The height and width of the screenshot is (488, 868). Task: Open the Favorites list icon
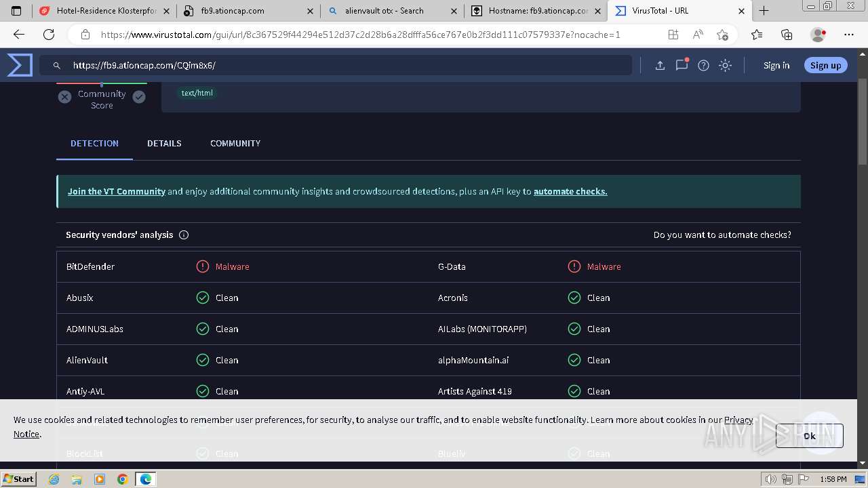click(x=757, y=35)
